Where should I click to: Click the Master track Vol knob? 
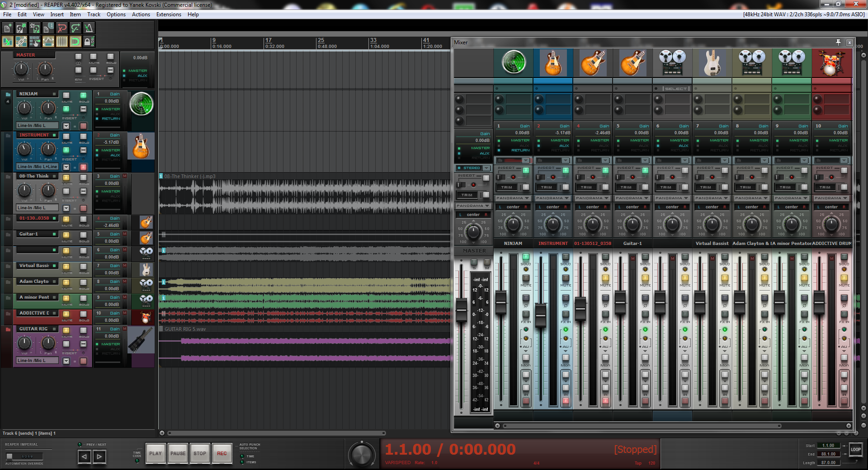21,69
